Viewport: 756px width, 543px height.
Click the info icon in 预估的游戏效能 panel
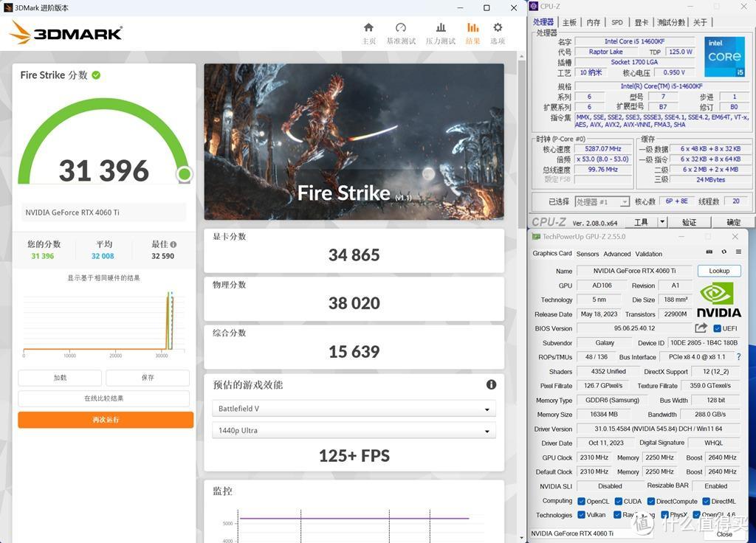[x=491, y=384]
